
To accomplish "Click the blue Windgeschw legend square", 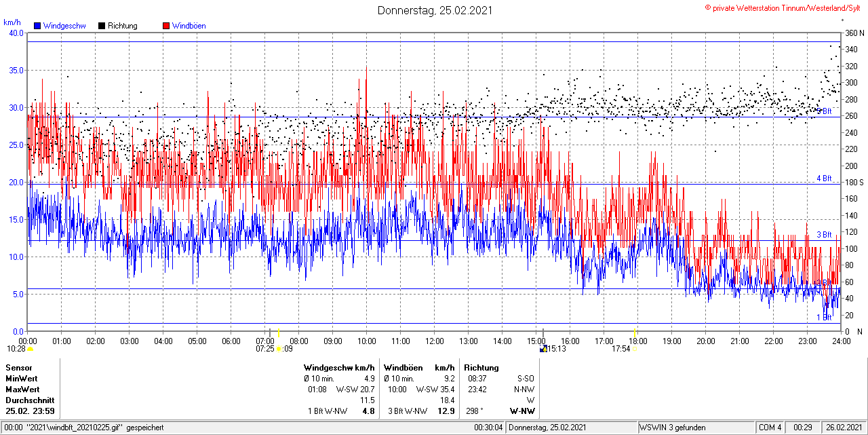I will 37,26.
